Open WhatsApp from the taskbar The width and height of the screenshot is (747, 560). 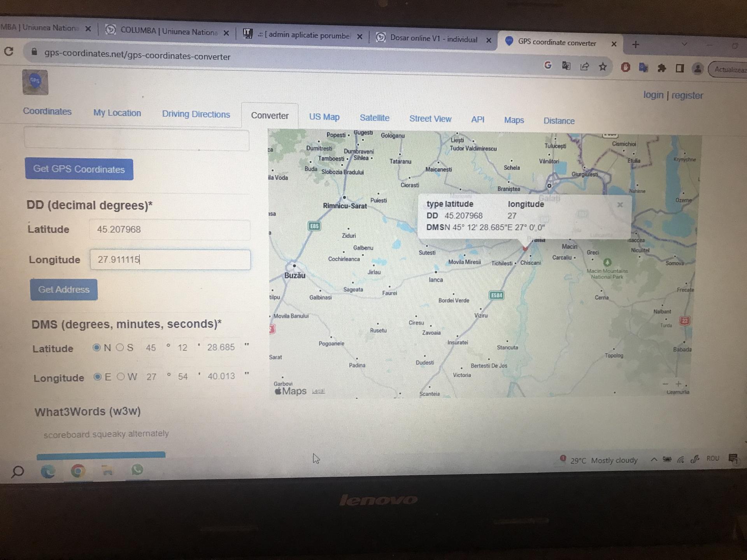point(137,470)
